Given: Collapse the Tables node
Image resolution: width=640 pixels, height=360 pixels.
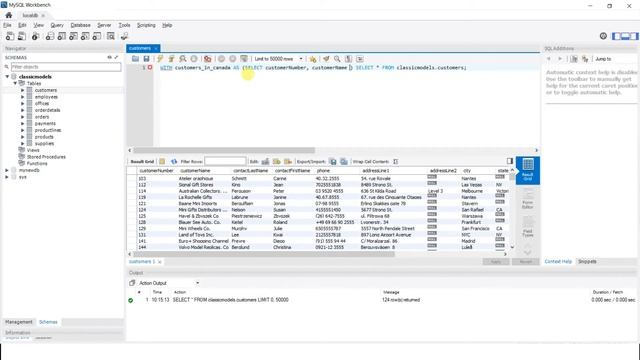Looking at the screenshot, I should pyautogui.click(x=16, y=83).
